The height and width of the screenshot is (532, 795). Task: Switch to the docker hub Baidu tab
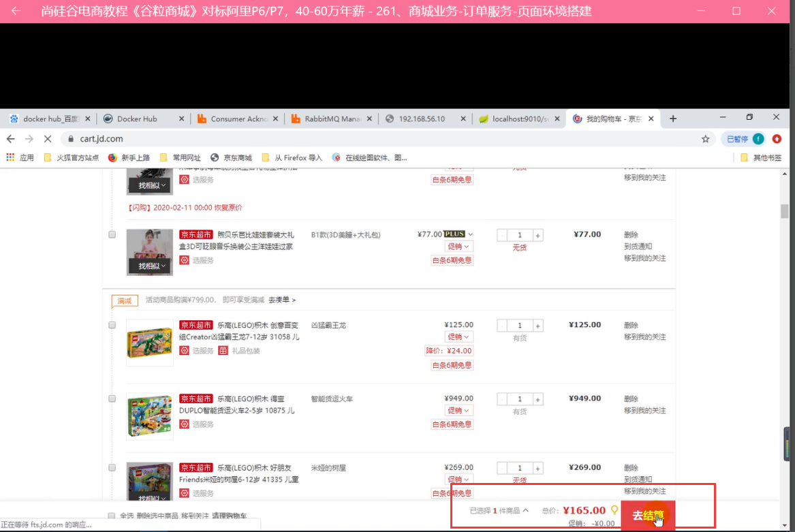[x=50, y=119]
